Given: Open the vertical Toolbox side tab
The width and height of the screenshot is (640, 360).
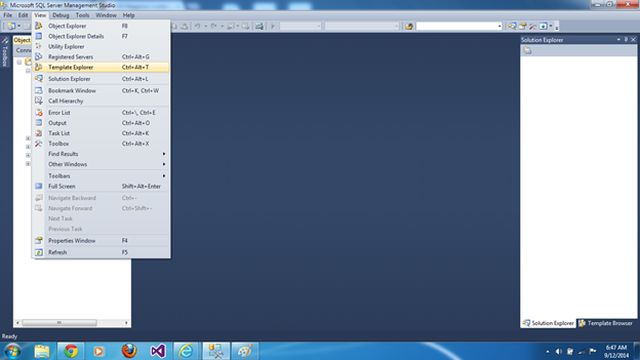Looking at the screenshot, I should 5,51.
